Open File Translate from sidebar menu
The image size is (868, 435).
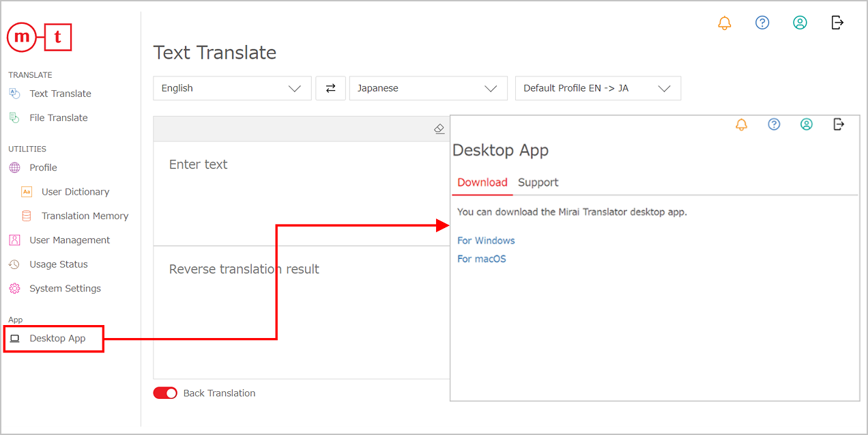click(59, 117)
